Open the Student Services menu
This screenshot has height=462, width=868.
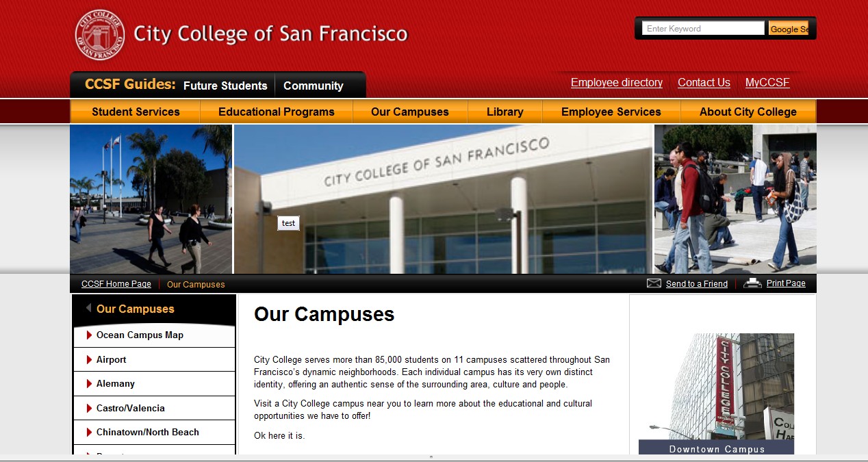(x=136, y=112)
